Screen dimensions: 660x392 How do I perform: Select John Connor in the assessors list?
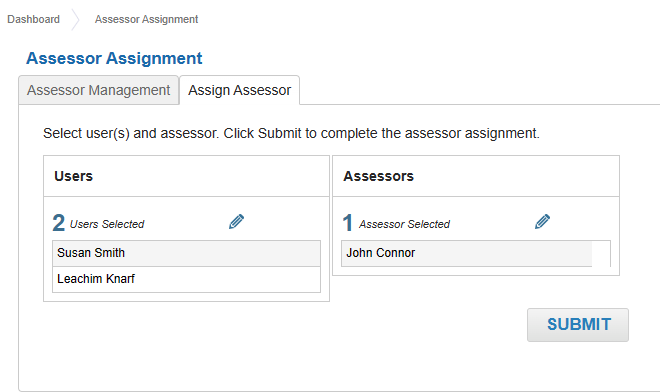pos(466,253)
